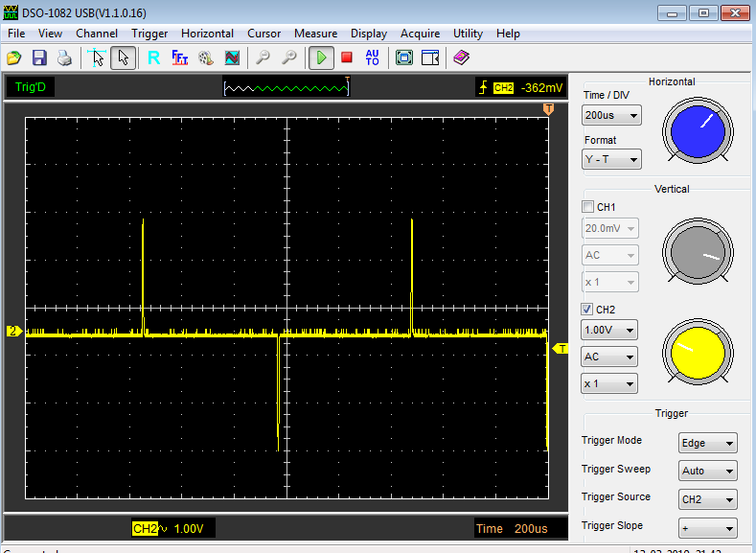Open the Time / DIV 200us dropdown
This screenshot has width=756, height=553.
click(x=611, y=115)
